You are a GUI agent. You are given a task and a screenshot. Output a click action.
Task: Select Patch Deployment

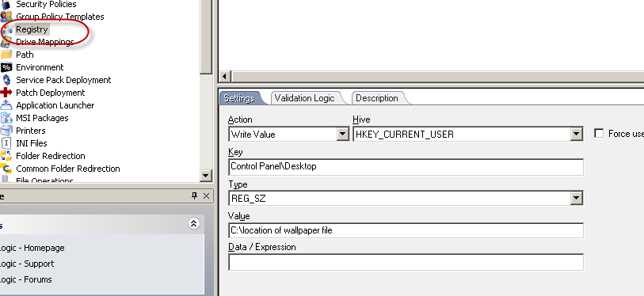point(51,93)
